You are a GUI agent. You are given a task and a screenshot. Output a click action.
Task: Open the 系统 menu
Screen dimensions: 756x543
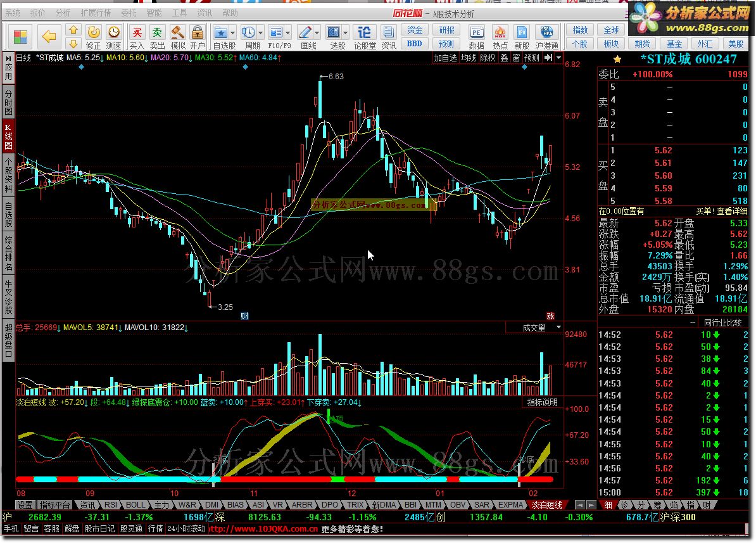coord(13,13)
